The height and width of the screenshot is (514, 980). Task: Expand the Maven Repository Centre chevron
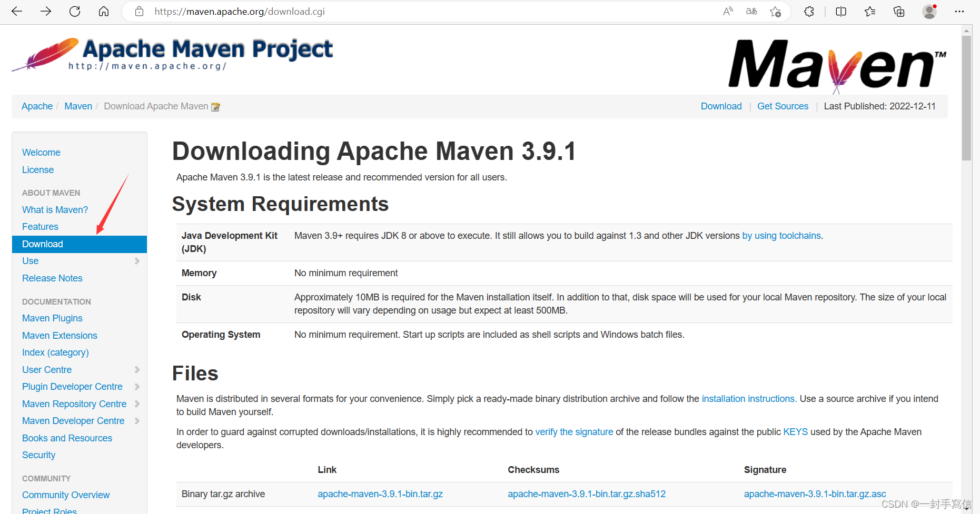point(137,404)
